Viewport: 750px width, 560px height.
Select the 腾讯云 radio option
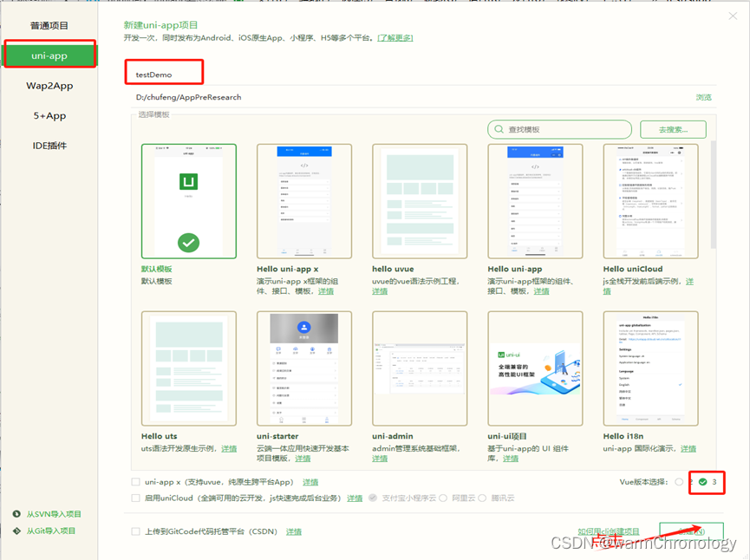pyautogui.click(x=482, y=498)
